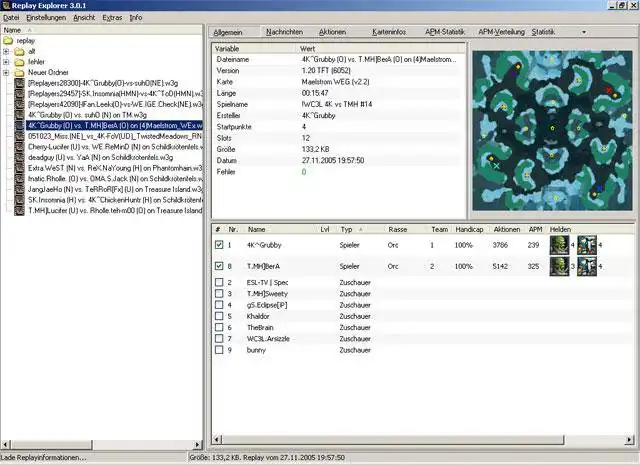
Task: Check the WC3L.Arsizzle observer checkbox
Action: (x=219, y=338)
